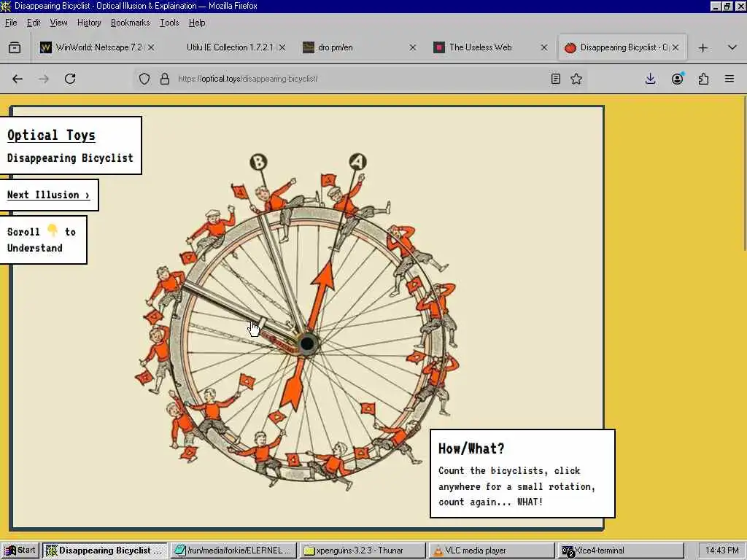
Task: Go to Next Illusion link
Action: [x=48, y=195]
